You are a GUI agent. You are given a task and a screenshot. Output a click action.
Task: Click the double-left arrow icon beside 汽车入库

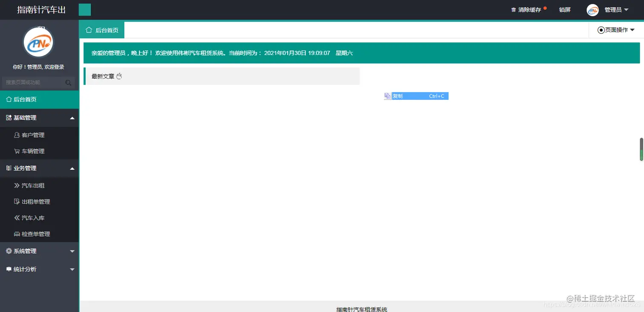[17, 218]
